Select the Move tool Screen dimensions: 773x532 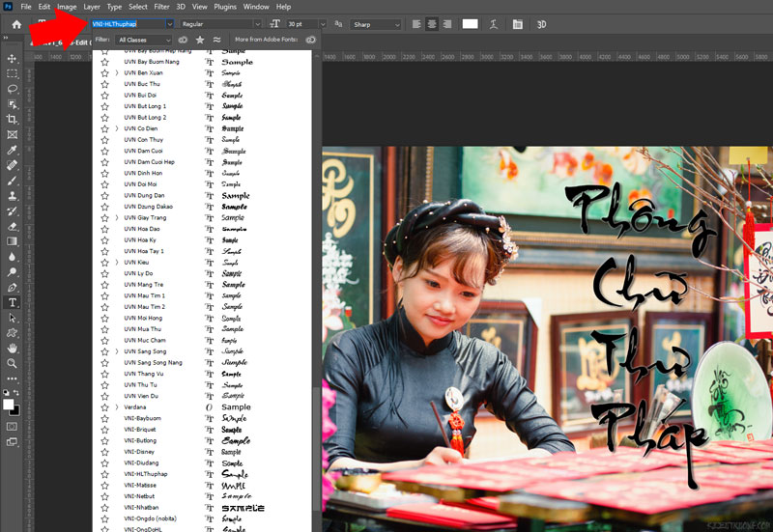click(12, 59)
